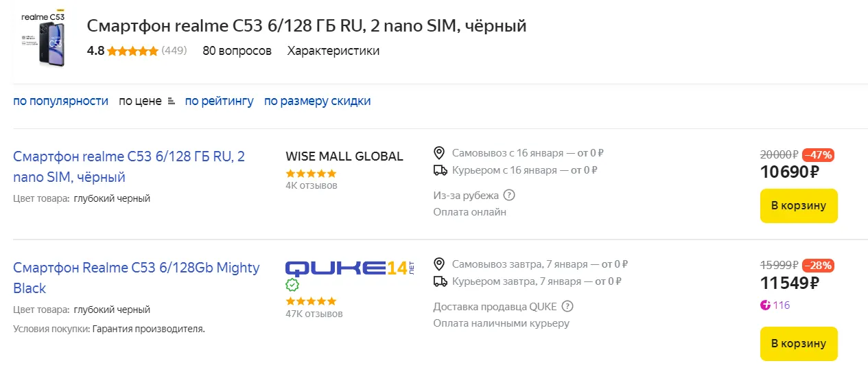The height and width of the screenshot is (372, 868).
Task: Click the question icon beside Доставка продавца QUKE
Action: (567, 306)
